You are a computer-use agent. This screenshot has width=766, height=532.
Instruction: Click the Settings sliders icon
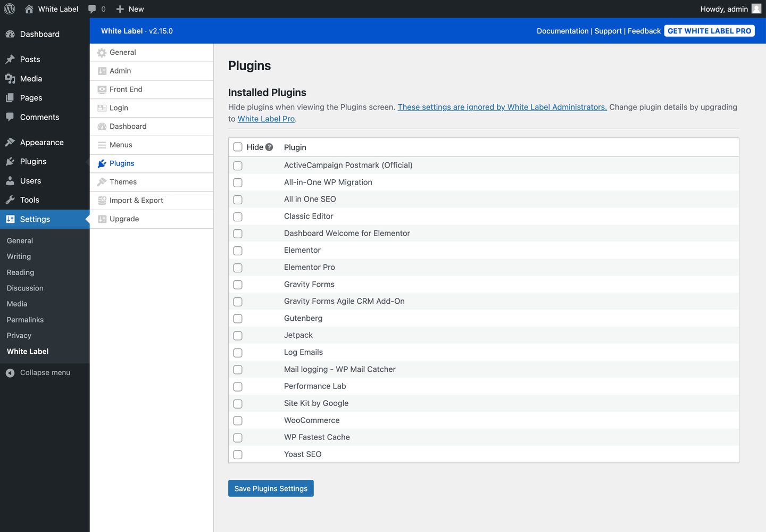tap(10, 219)
